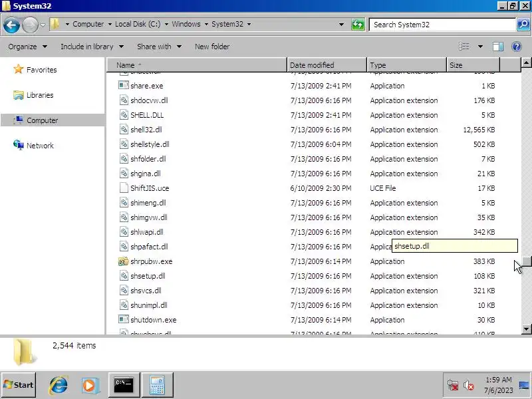
Task: Click the scrollbar down arrow
Action: [x=526, y=329]
